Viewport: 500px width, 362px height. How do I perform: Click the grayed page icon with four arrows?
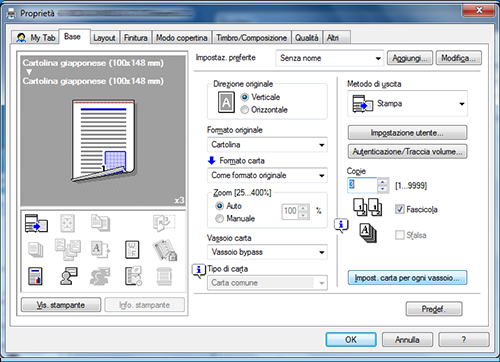point(67,223)
